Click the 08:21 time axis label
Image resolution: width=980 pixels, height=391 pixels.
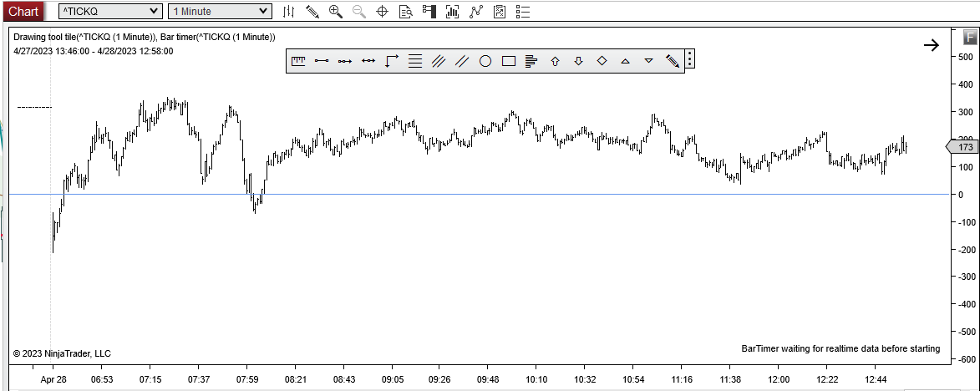[x=295, y=379]
